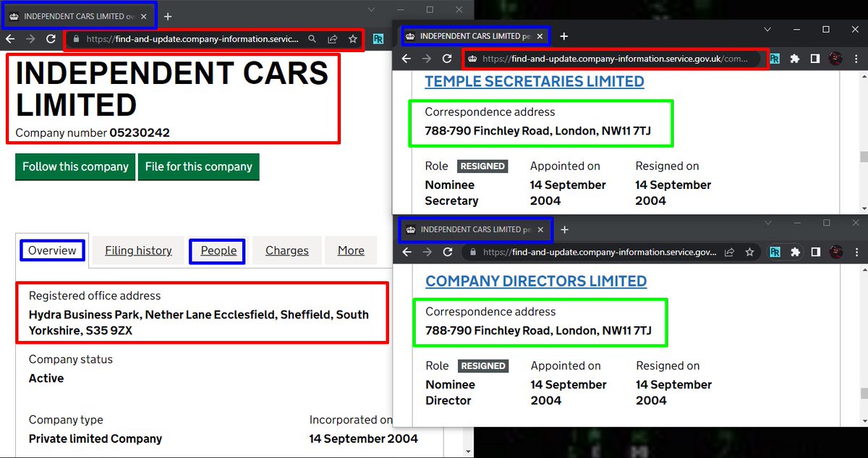Reload the top-right window page
The height and width of the screenshot is (458, 868).
(447, 59)
